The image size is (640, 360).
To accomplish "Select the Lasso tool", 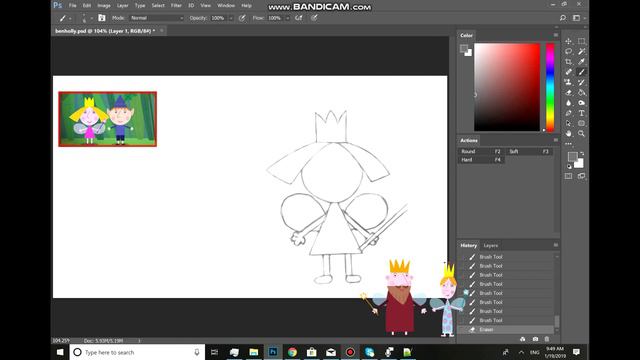I will (568, 51).
